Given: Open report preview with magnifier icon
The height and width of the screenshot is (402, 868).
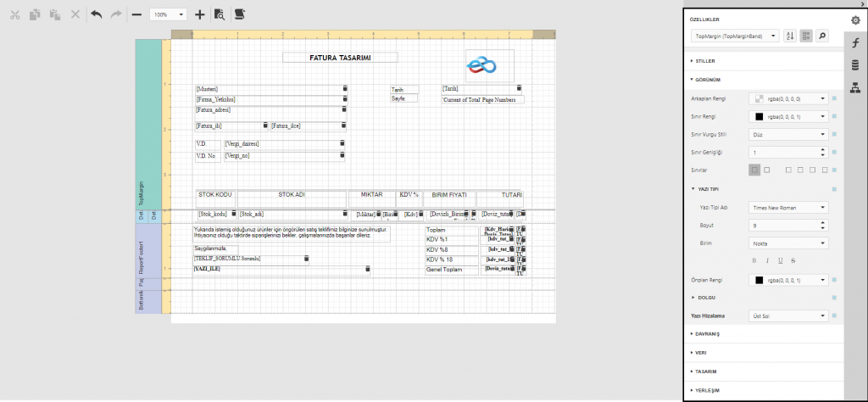Looking at the screenshot, I should [x=220, y=14].
